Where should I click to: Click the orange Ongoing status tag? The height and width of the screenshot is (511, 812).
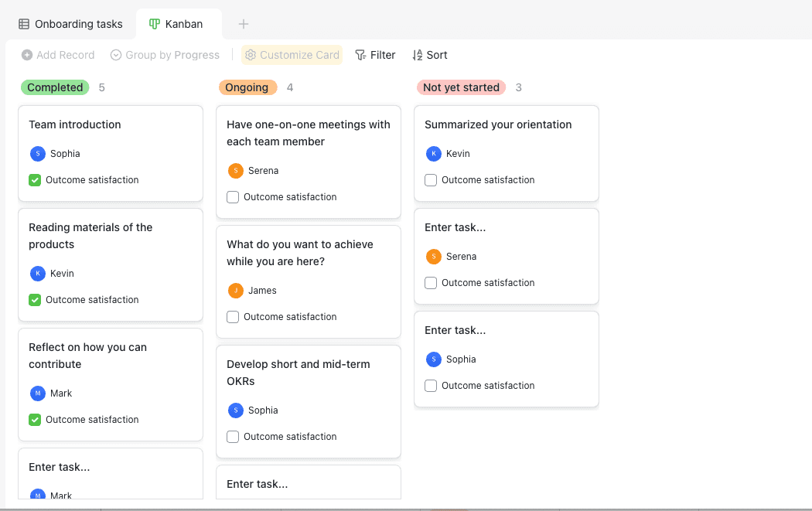[x=247, y=87]
